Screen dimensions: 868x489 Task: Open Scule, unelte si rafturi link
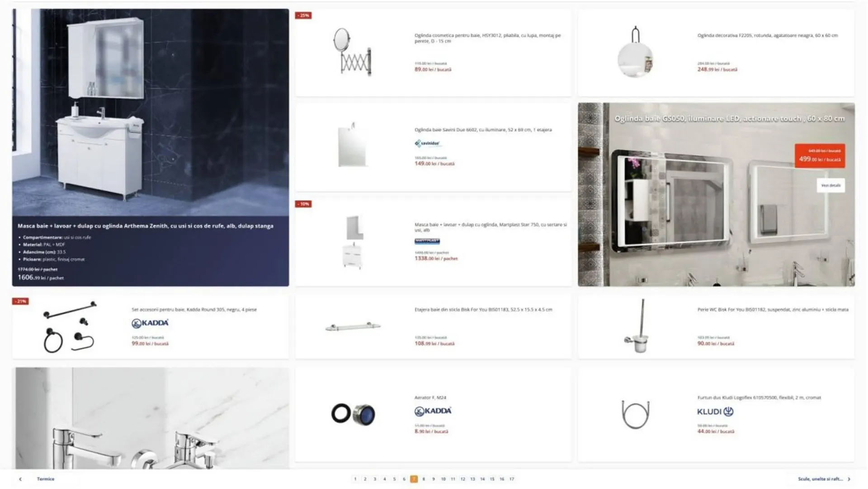tap(820, 479)
